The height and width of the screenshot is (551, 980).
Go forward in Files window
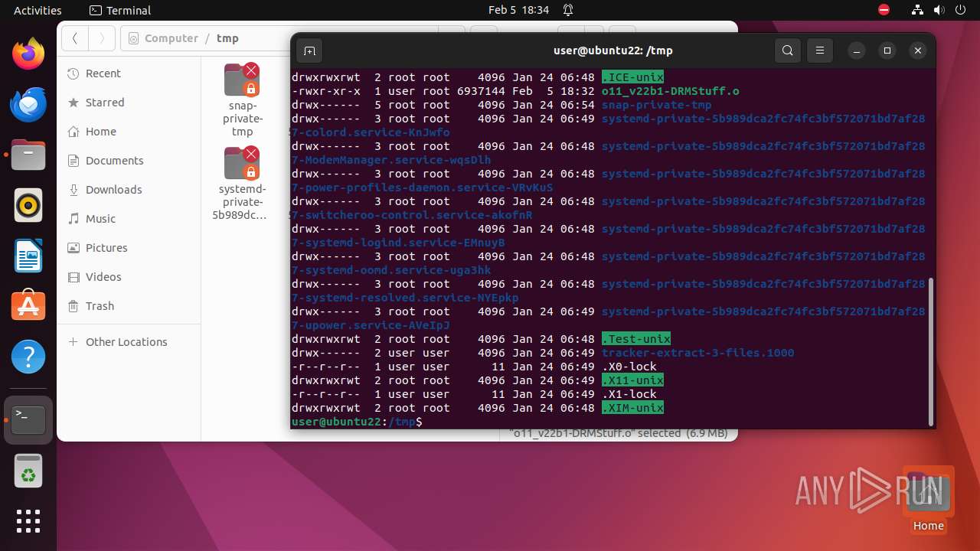[102, 38]
